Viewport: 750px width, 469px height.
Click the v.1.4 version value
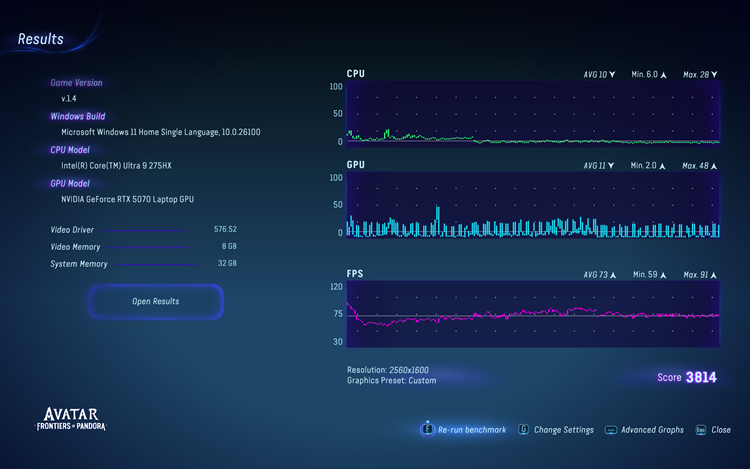point(68,98)
